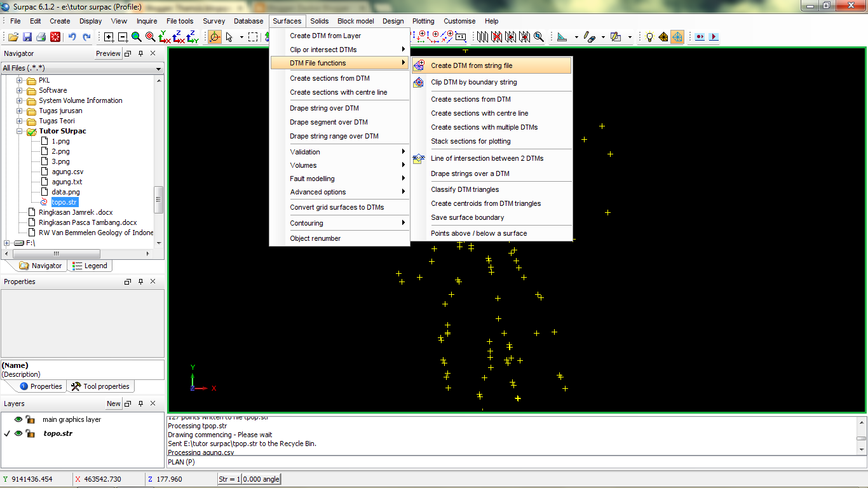Switch to Z-X section view axis icon
This screenshot has height=488, width=868.
tap(179, 37)
